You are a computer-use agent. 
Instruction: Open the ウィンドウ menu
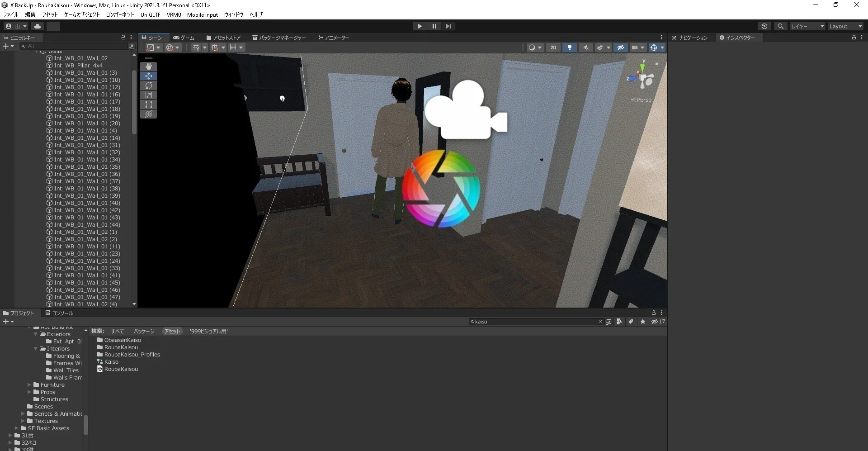(x=233, y=14)
